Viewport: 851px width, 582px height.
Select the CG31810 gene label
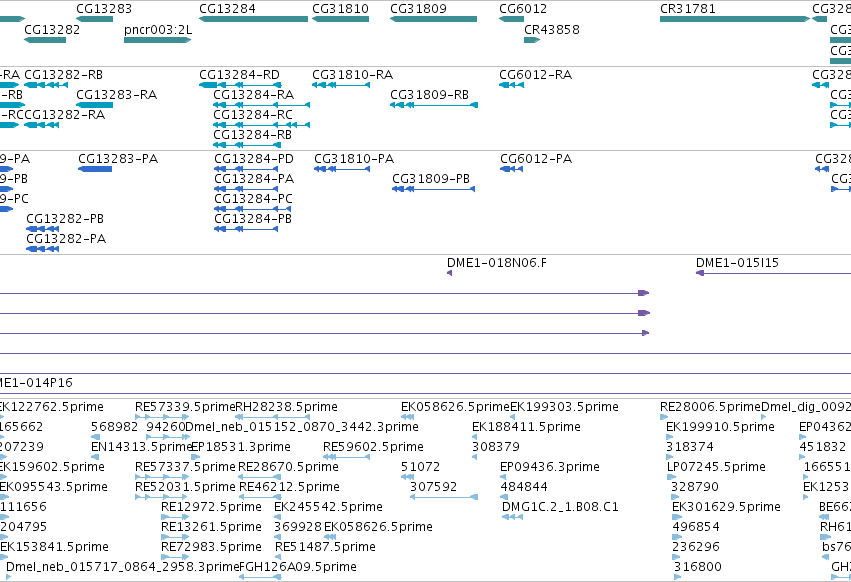point(340,9)
